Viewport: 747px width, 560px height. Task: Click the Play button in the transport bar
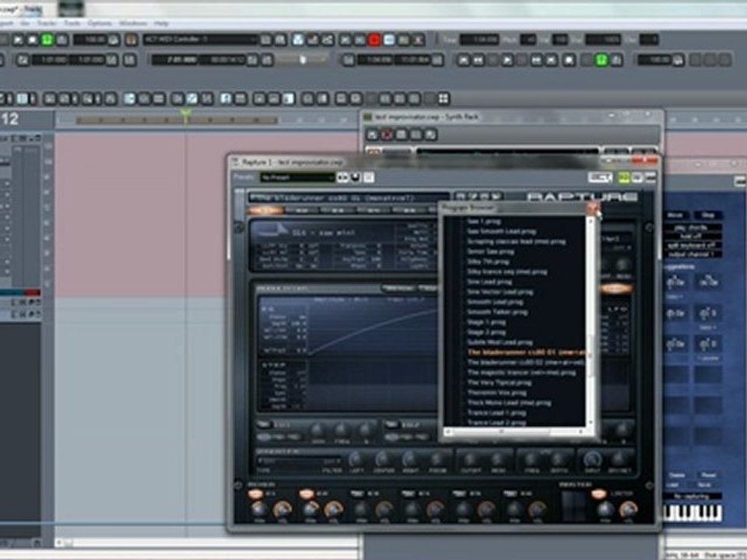[x=507, y=60]
